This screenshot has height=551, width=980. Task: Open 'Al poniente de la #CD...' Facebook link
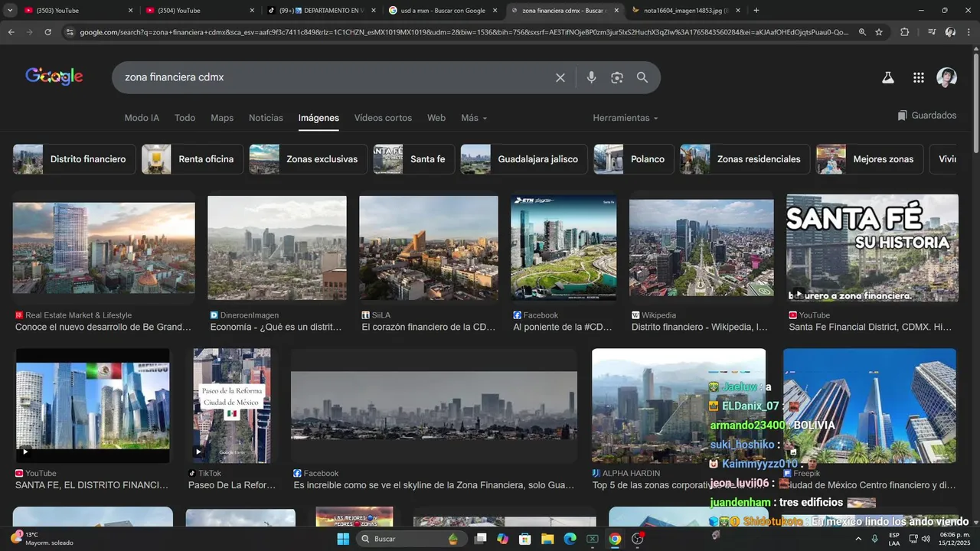(563, 327)
